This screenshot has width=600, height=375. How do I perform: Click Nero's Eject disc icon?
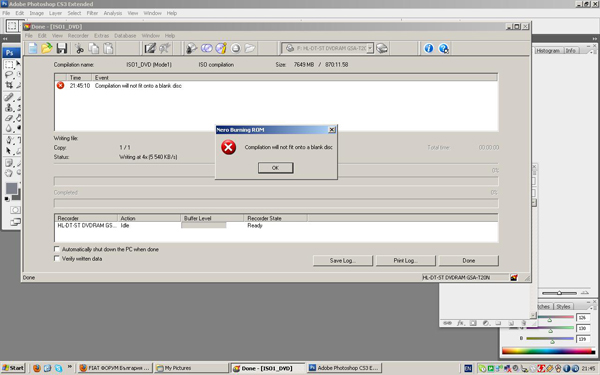236,48
